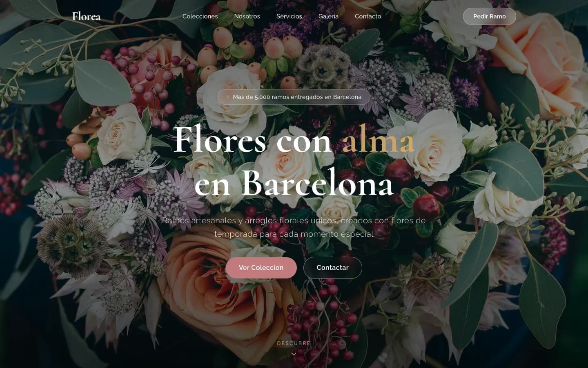Click the en Barcelona headline text

pos(294,184)
